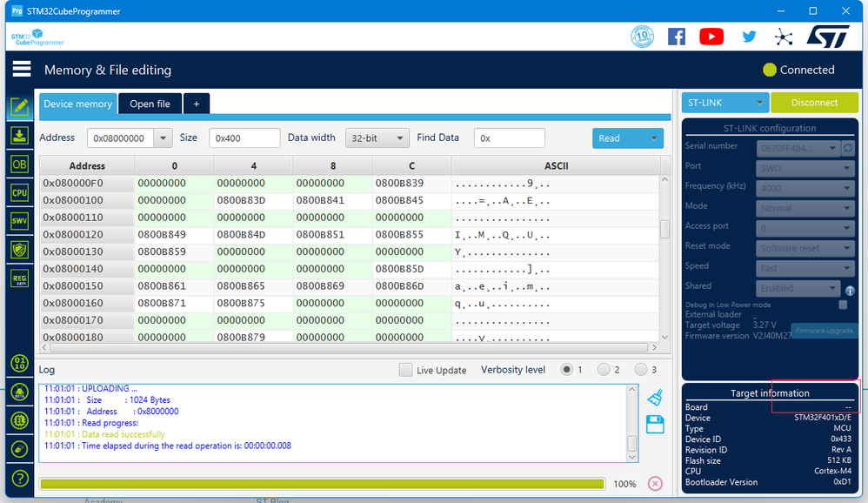Open the Speed Fast dropdown
The image size is (868, 503).
click(805, 268)
